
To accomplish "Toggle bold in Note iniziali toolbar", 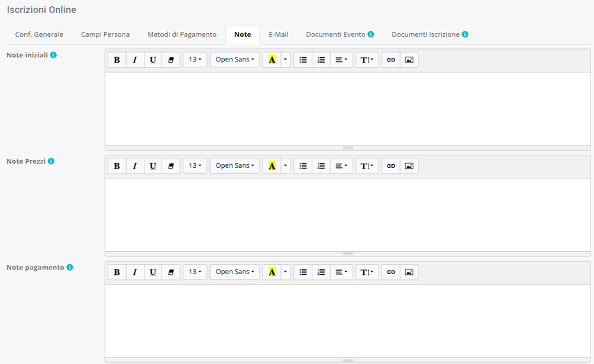I will (x=117, y=60).
